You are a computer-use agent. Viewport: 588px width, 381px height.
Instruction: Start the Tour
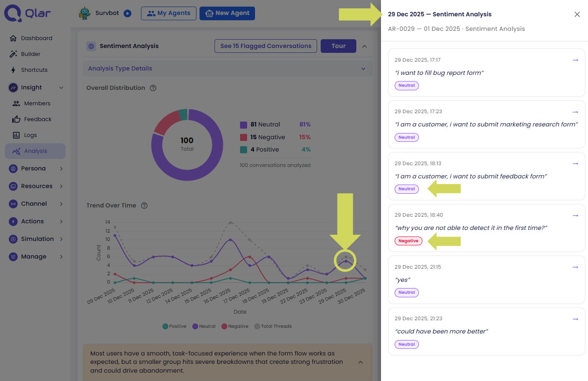coord(338,46)
